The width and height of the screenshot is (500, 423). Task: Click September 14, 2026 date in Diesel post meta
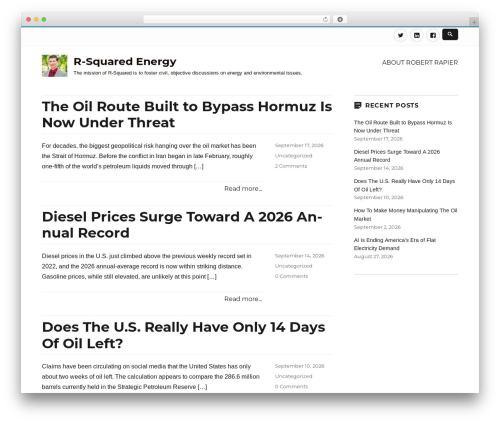(299, 256)
